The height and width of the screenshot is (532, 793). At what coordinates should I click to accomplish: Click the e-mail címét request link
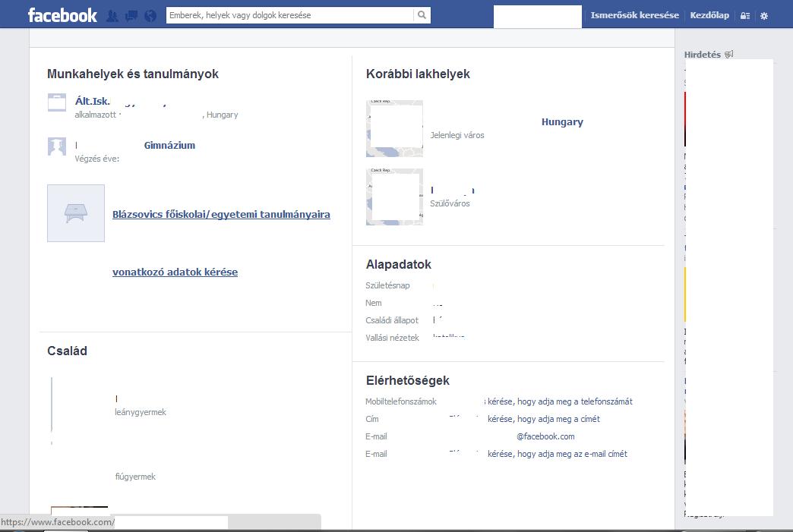[558, 454]
